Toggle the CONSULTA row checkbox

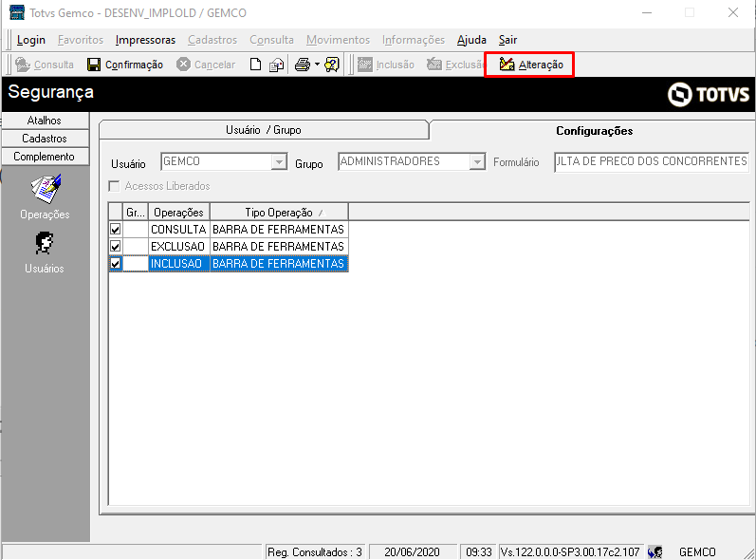click(x=115, y=229)
